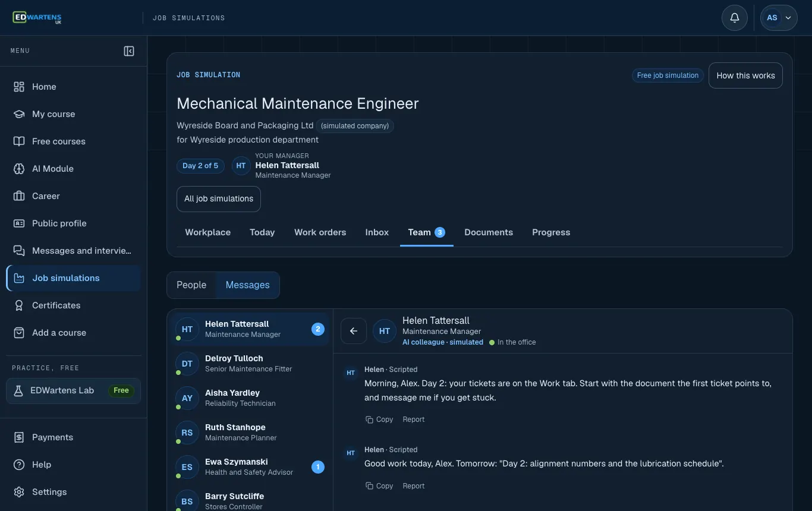This screenshot has height=511, width=812.
Task: Open My course graduation cap icon
Action: [19, 114]
